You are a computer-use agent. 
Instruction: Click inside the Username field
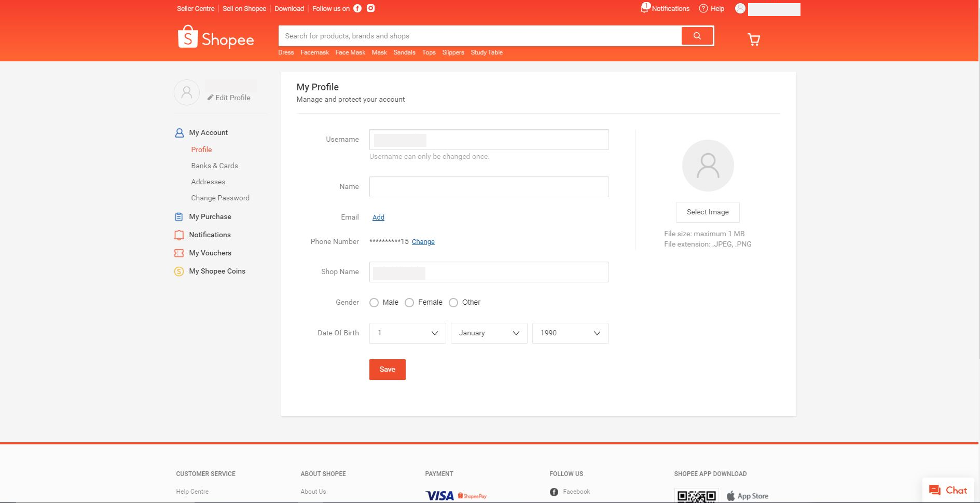tap(489, 140)
